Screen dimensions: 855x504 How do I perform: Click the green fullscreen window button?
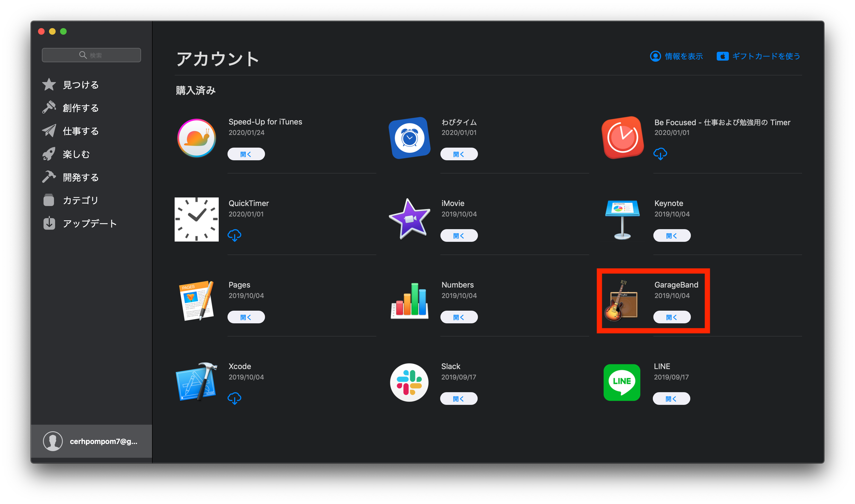(x=63, y=31)
